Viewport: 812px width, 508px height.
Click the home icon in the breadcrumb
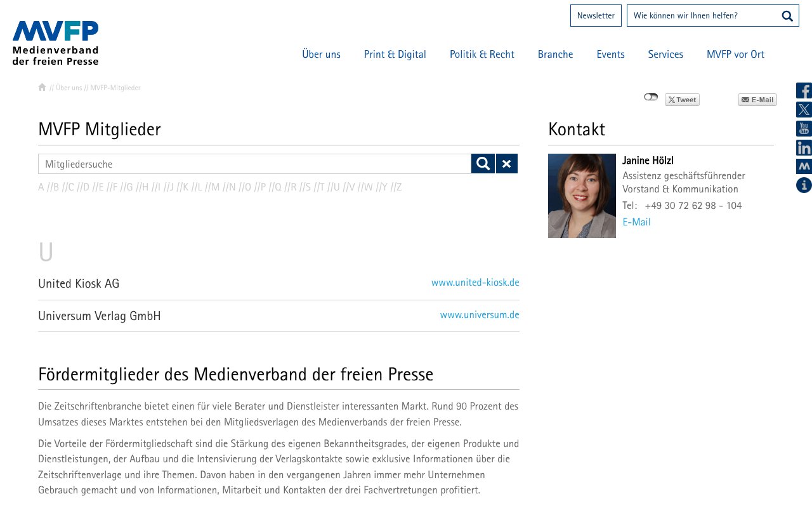tap(42, 87)
